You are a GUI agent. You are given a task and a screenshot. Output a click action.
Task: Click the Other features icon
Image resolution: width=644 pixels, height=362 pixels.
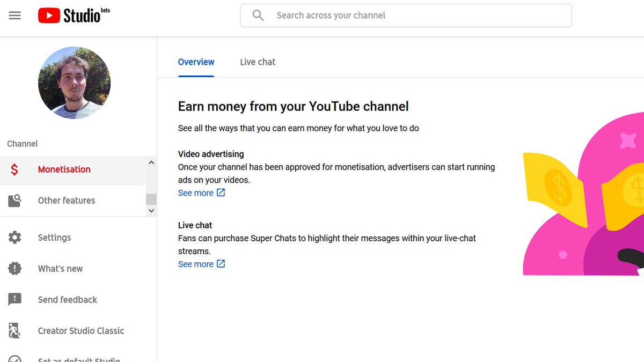14,201
